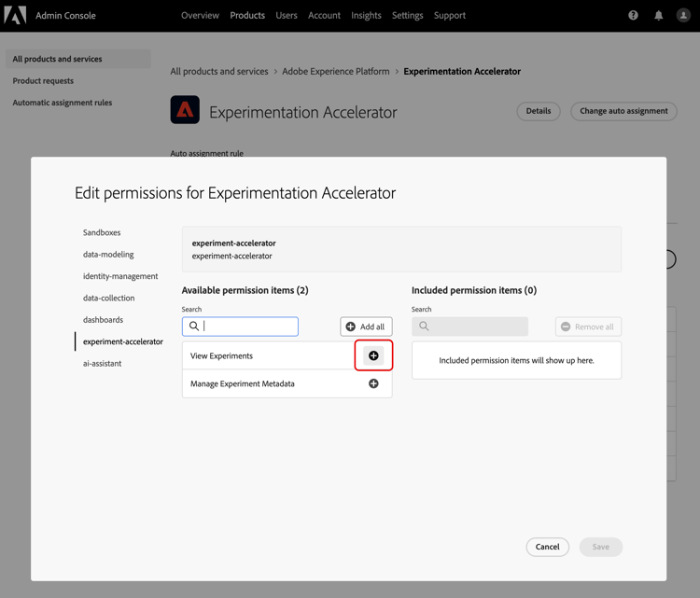
Task: Click the Adobe Experience Platform breadcrumb
Action: (x=336, y=72)
